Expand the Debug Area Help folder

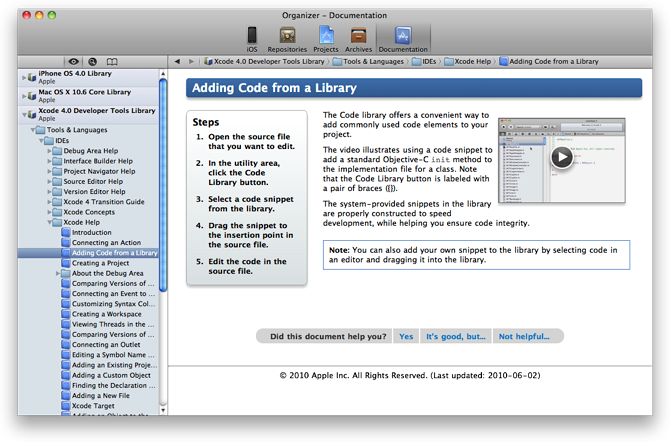(x=50, y=151)
